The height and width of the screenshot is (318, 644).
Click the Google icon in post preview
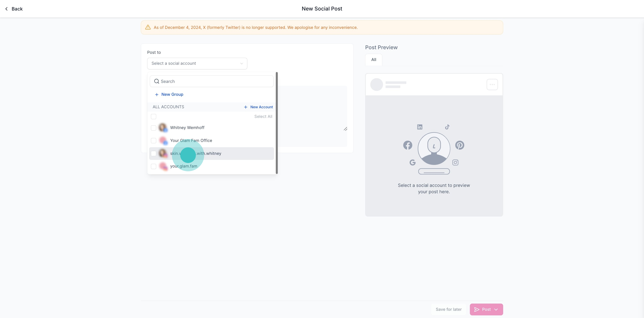click(412, 162)
